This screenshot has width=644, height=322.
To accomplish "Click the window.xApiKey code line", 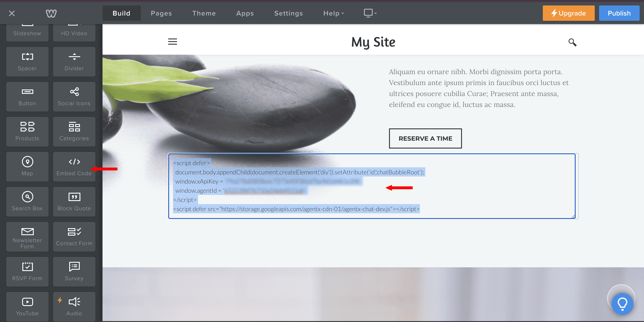I will [x=267, y=182].
